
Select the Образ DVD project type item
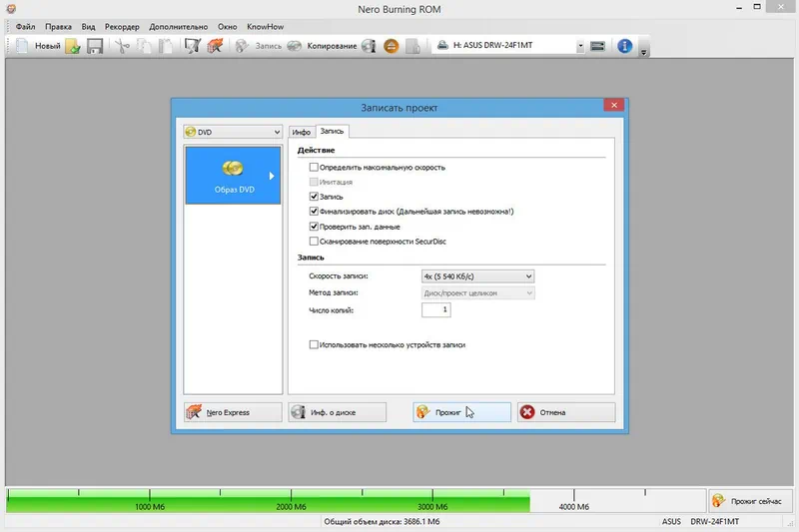pos(232,175)
